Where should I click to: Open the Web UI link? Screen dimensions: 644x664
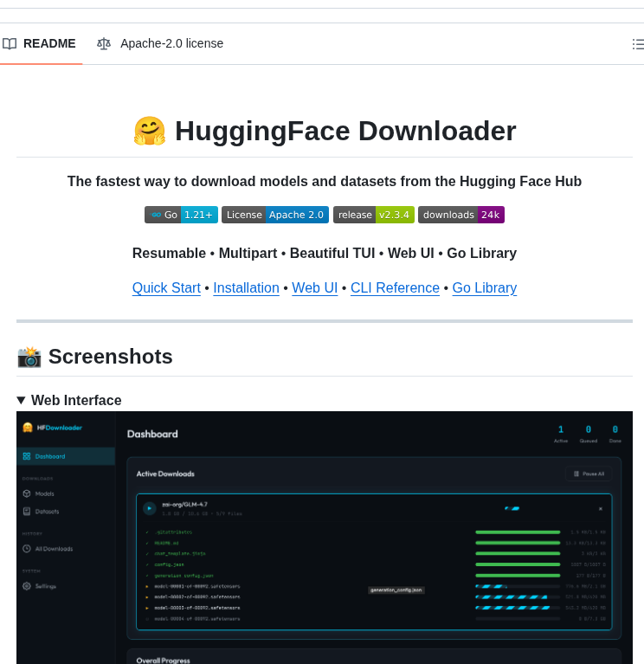point(314,288)
